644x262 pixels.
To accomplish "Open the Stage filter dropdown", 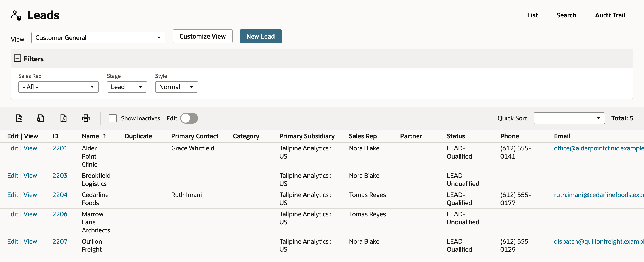I will pyautogui.click(x=127, y=87).
